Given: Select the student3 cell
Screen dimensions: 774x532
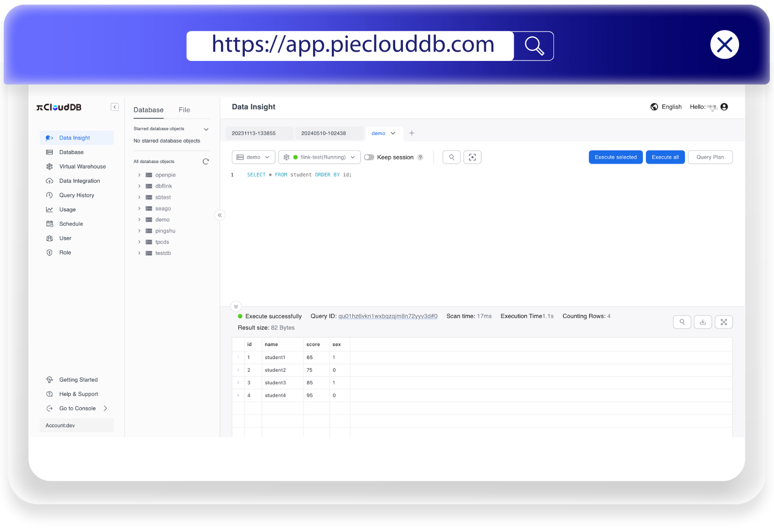Looking at the screenshot, I should pos(283,383).
